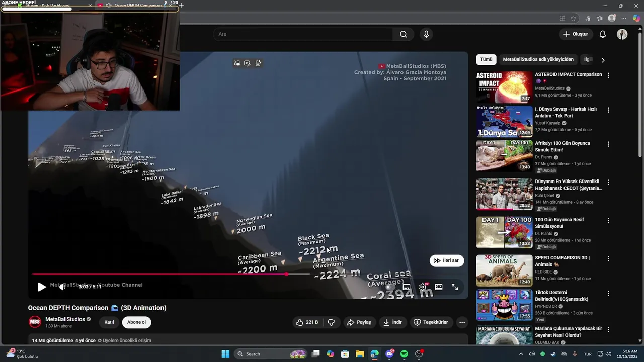Screen dimensions: 644x362
Task: Open OBS Studio from the taskbar
Action: 419,354
